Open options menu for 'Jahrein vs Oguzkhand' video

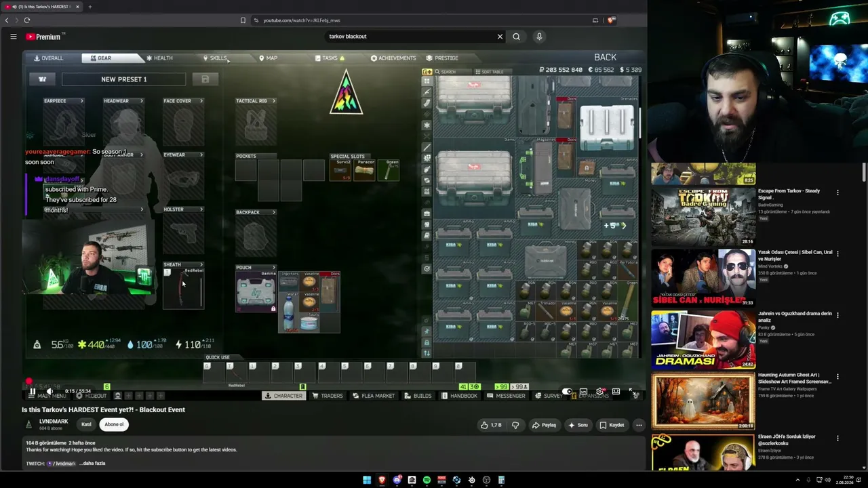click(x=837, y=315)
